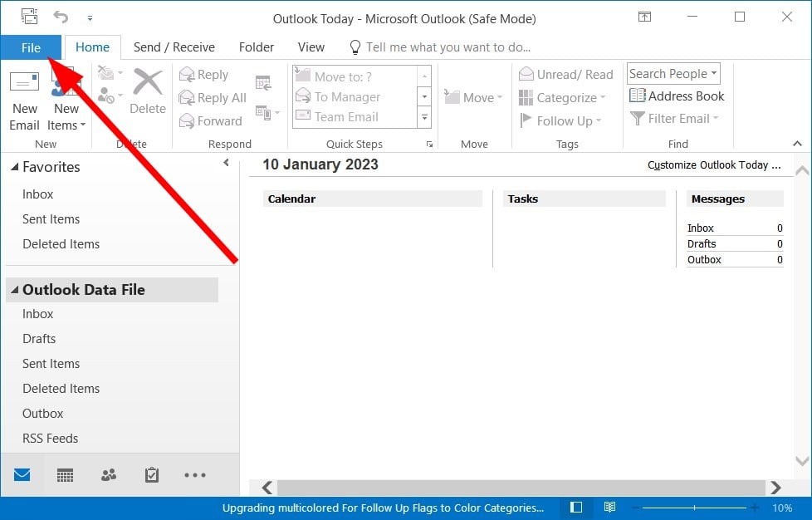Switch to Reading view in status bar
The height and width of the screenshot is (520, 812).
point(609,507)
